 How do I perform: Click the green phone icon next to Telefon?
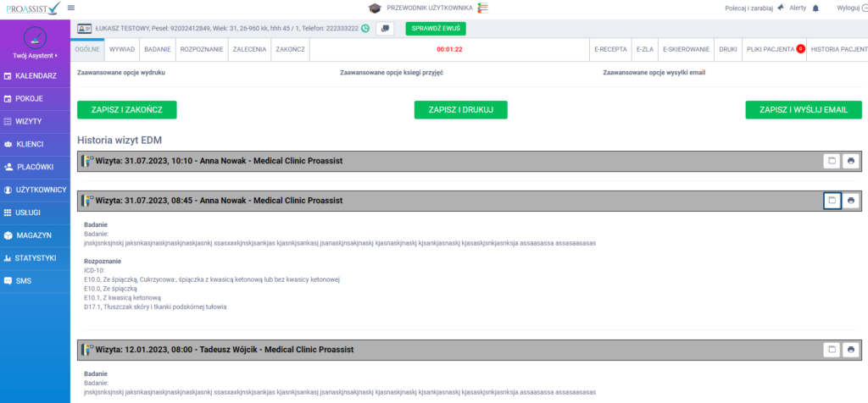[x=365, y=29]
